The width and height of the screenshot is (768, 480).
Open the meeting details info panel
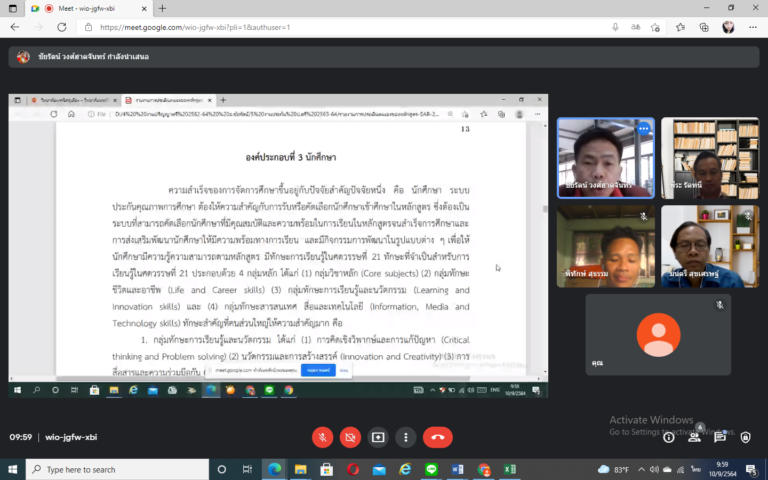point(669,437)
